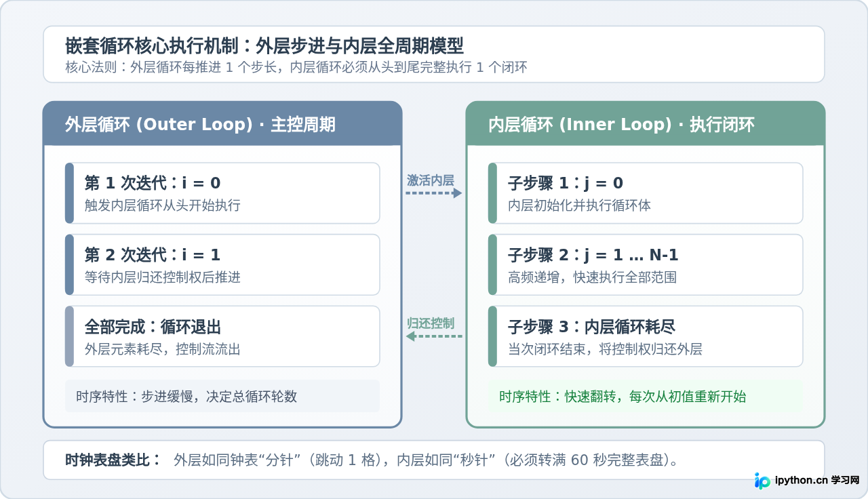This screenshot has height=499, width=868.
Task: Click the '激活内层' label
Action: click(431, 180)
